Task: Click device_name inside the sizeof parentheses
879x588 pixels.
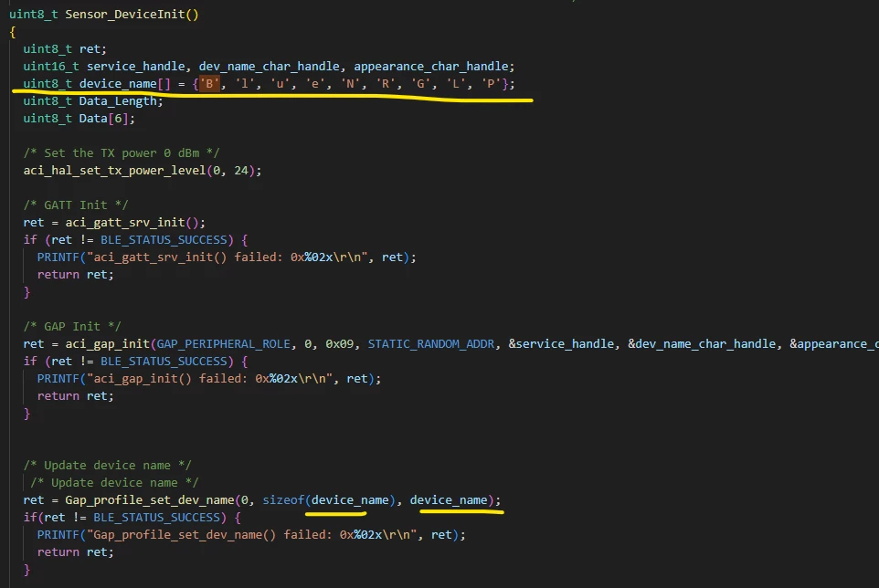Action: click(x=350, y=500)
